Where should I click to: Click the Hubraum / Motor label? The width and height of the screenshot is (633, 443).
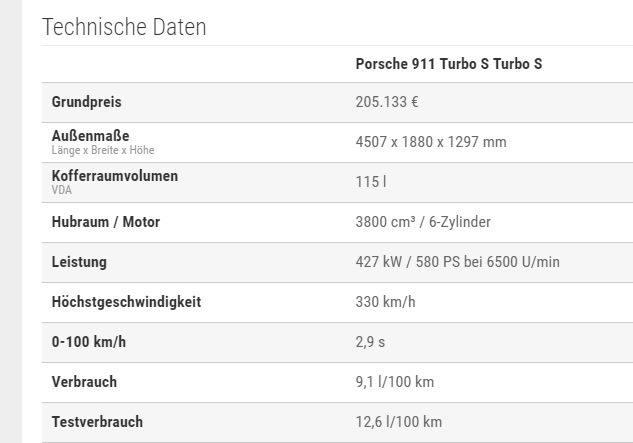pyautogui.click(x=106, y=222)
